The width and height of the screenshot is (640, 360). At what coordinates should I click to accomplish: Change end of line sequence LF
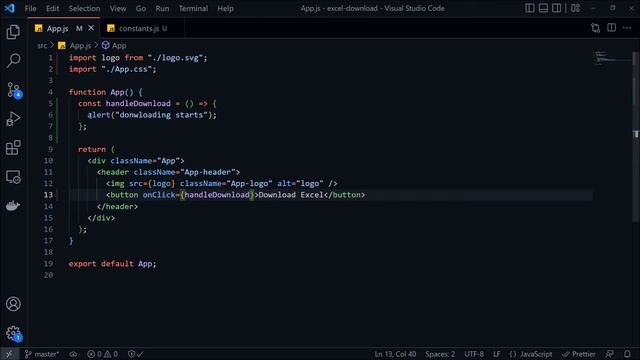pyautogui.click(x=496, y=354)
